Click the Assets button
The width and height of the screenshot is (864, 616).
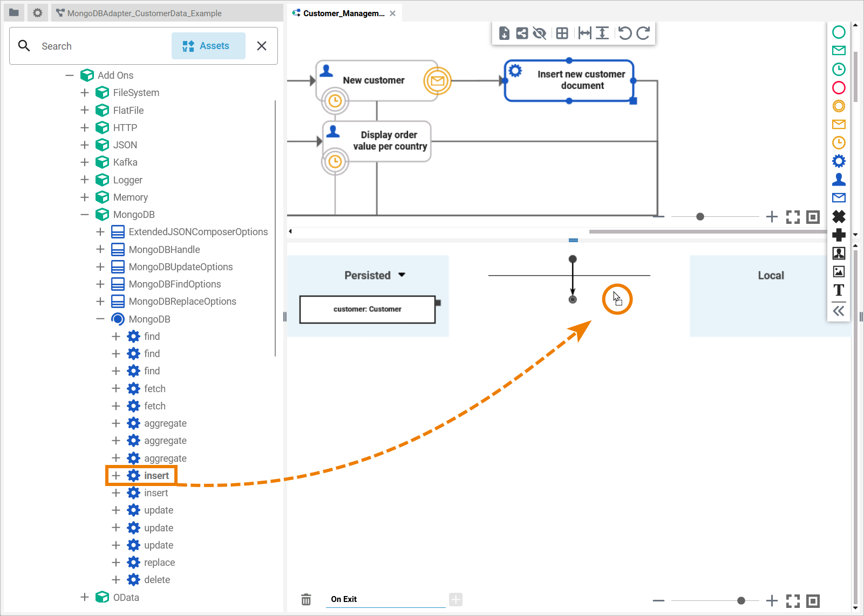208,46
